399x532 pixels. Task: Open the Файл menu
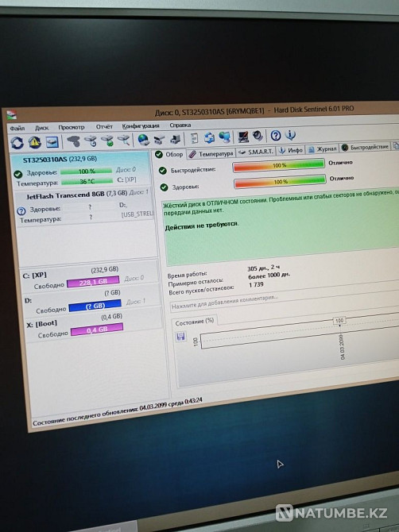[17, 129]
